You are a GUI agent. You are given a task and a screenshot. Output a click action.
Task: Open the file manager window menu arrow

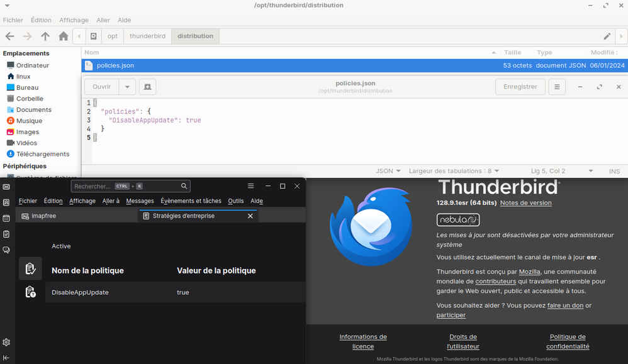pyautogui.click(x=7, y=6)
